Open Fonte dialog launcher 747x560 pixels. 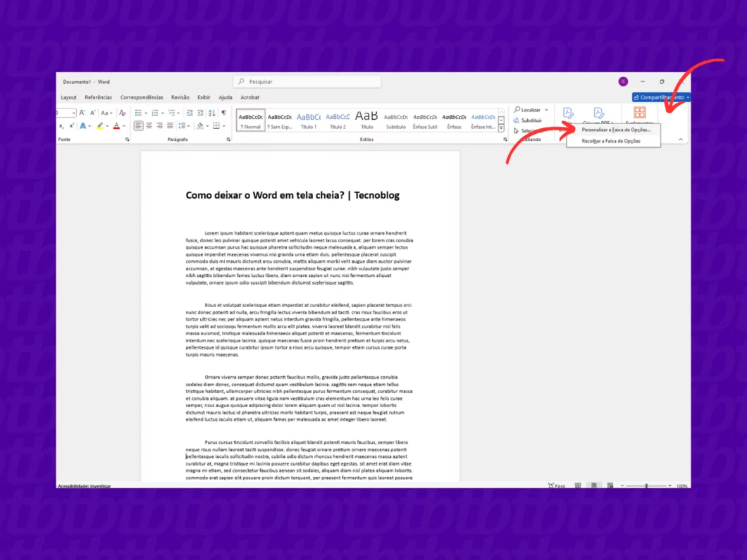point(127,139)
